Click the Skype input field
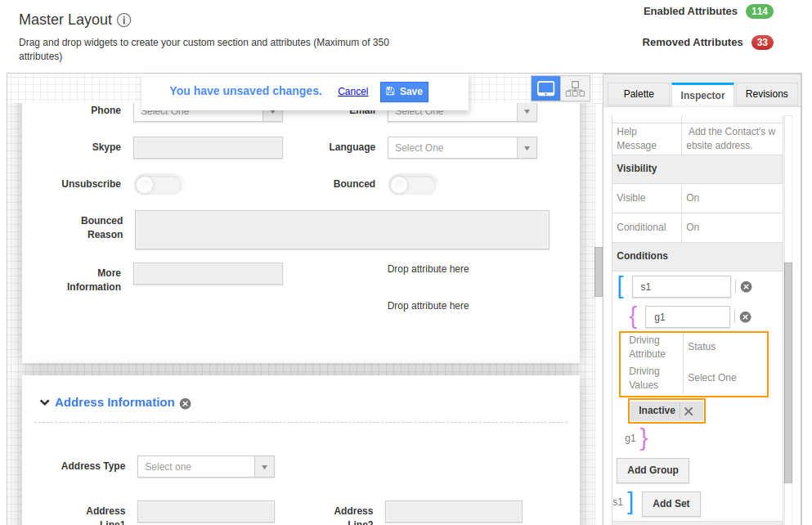The width and height of the screenshot is (812, 525). pos(208,148)
